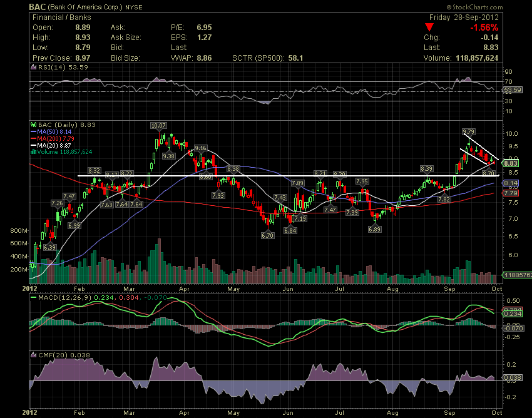Click the 7.26 price label
Viewport: 532px width, 418px height.
[57, 203]
